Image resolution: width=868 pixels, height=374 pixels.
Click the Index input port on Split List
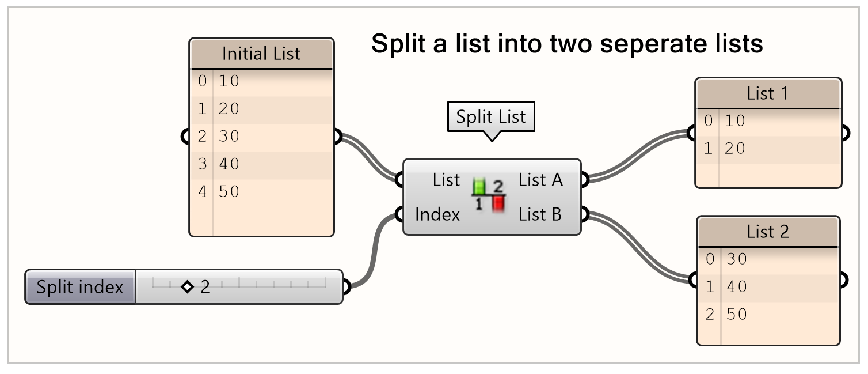pos(399,214)
